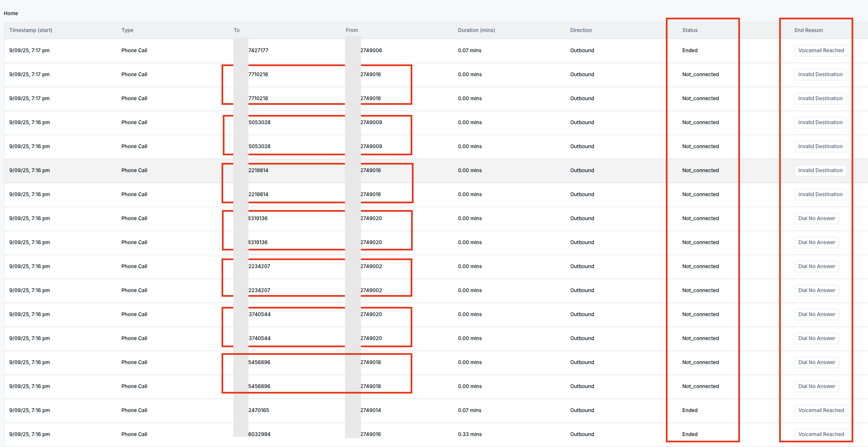Click the From column header
The width and height of the screenshot is (868, 447).
point(352,30)
